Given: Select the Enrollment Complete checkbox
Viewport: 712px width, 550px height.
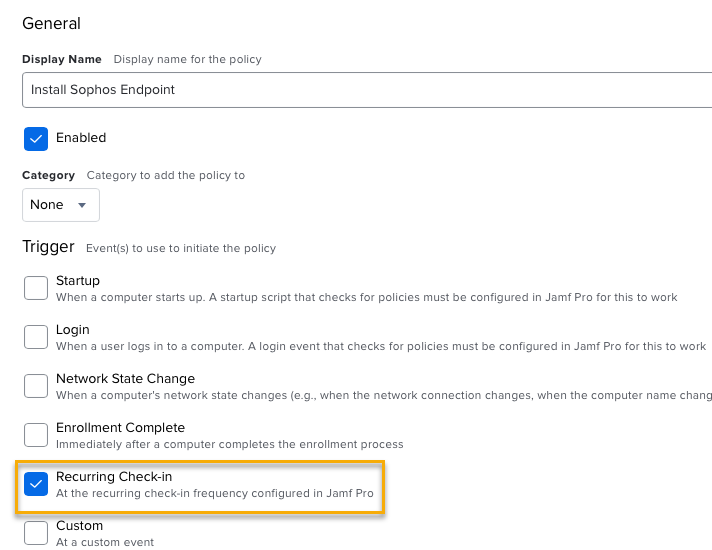Looking at the screenshot, I should click(36, 435).
